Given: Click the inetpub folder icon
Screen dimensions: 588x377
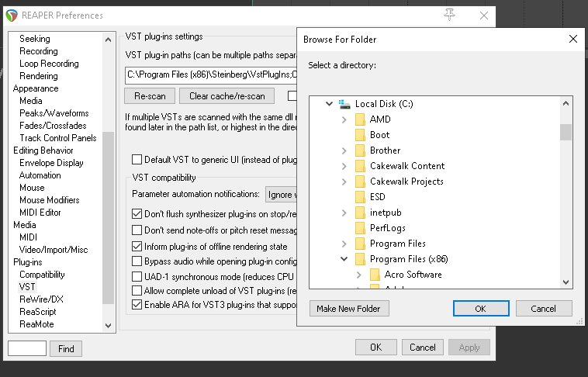Looking at the screenshot, I should pyautogui.click(x=360, y=213).
